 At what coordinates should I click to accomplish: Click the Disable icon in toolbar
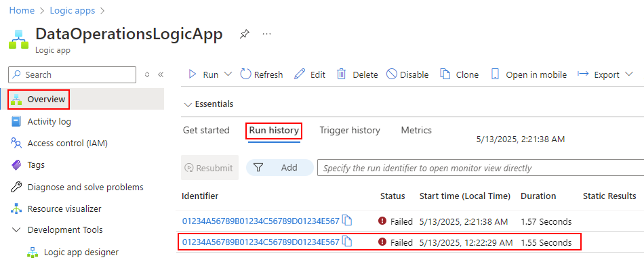392,74
